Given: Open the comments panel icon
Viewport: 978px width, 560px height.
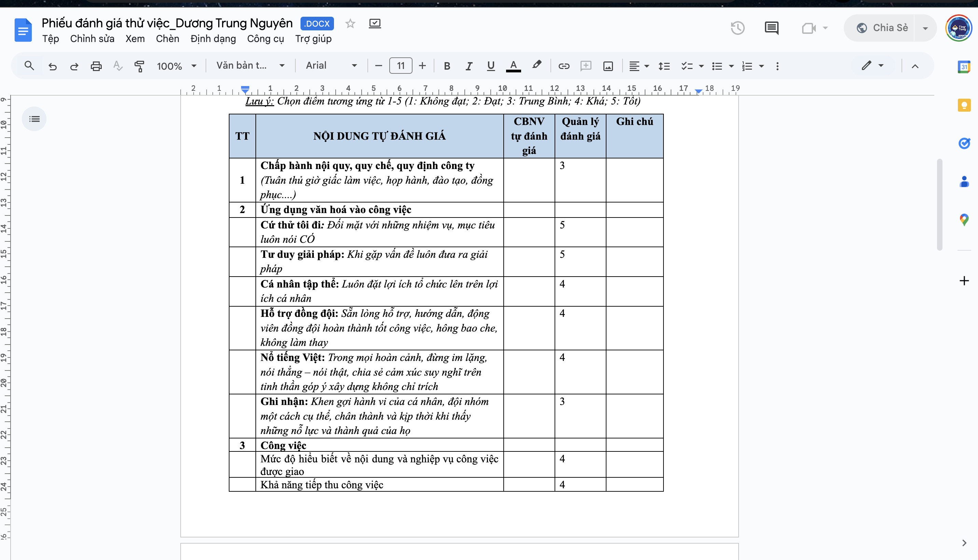Looking at the screenshot, I should [771, 28].
